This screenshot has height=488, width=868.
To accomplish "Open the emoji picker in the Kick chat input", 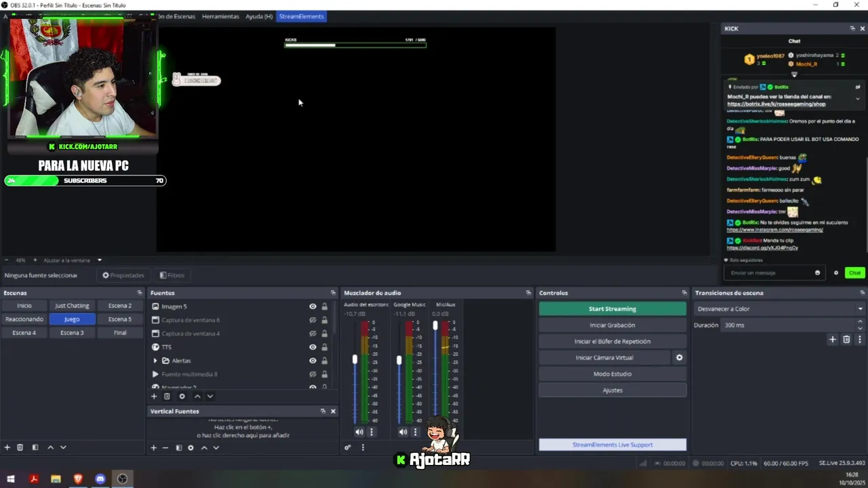I will [817, 272].
